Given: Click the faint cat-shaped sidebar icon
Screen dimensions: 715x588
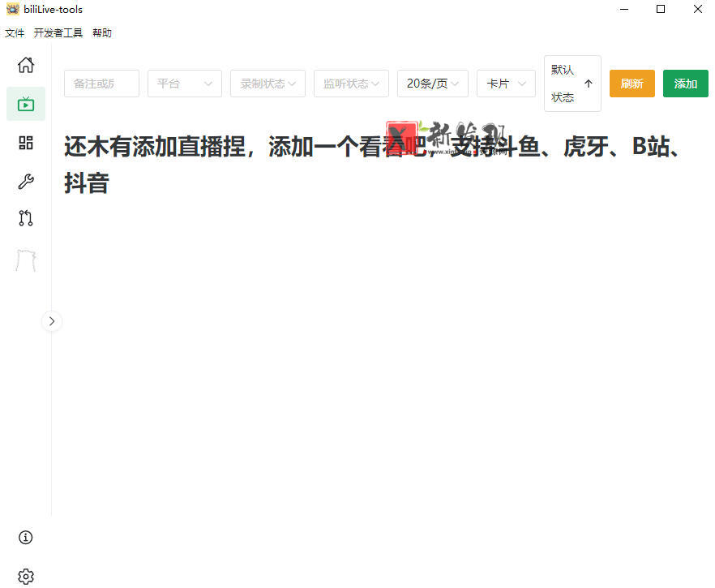Looking at the screenshot, I should point(26,260).
